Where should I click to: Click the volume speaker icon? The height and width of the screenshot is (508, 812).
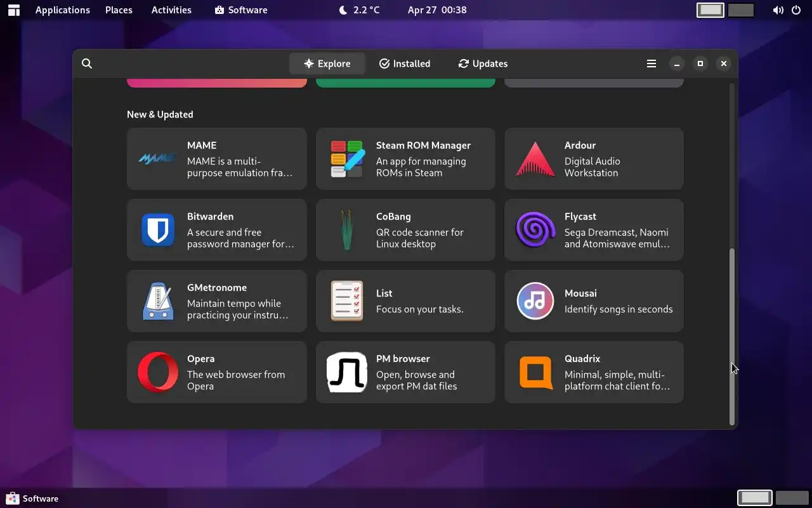point(778,10)
